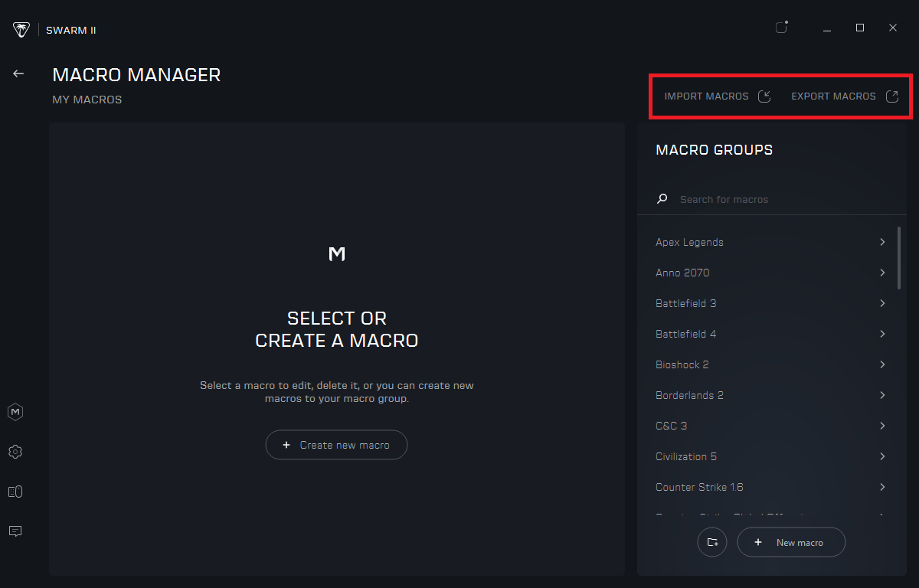Select the "C&C 3" group name

click(671, 426)
